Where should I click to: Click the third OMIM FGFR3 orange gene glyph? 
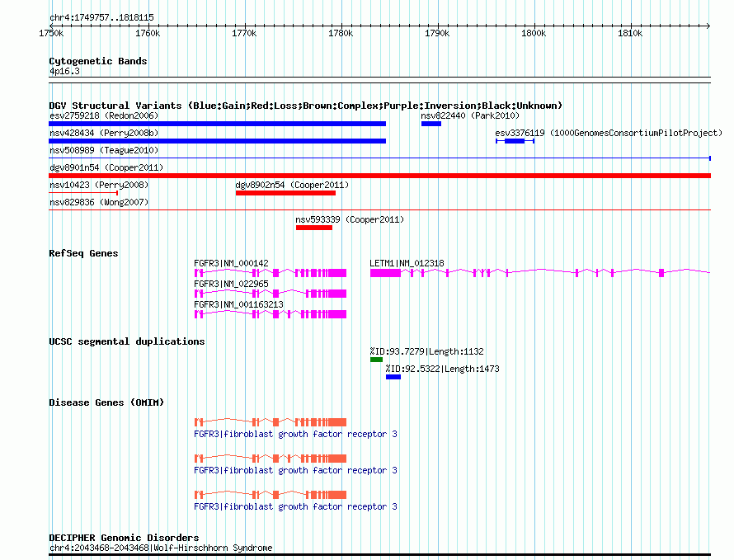[271, 495]
